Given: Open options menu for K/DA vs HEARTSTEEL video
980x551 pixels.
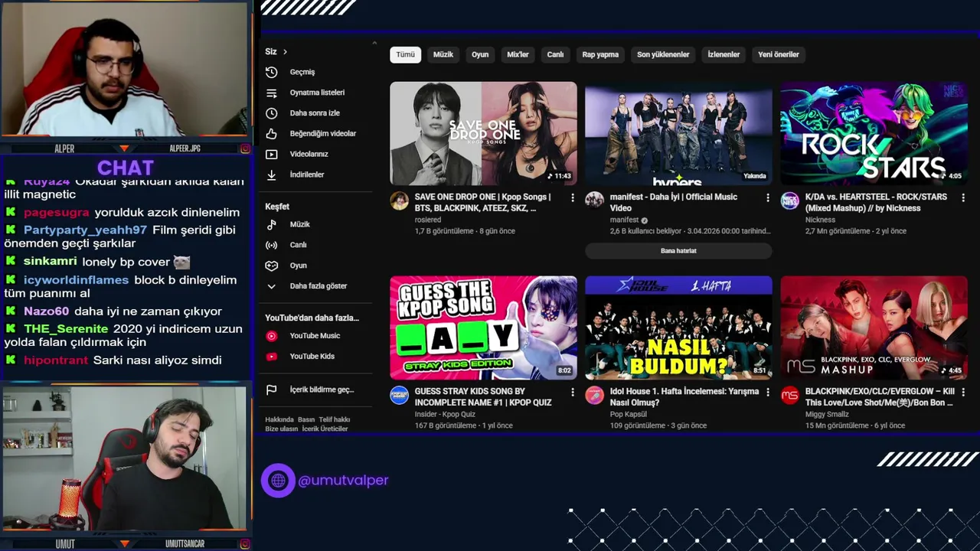Looking at the screenshot, I should point(962,197).
